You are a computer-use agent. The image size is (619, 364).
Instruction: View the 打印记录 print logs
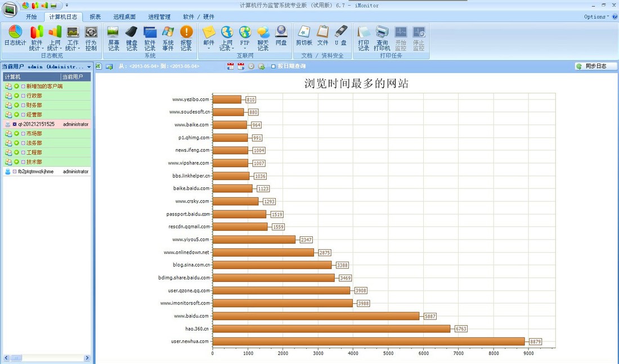click(x=364, y=37)
